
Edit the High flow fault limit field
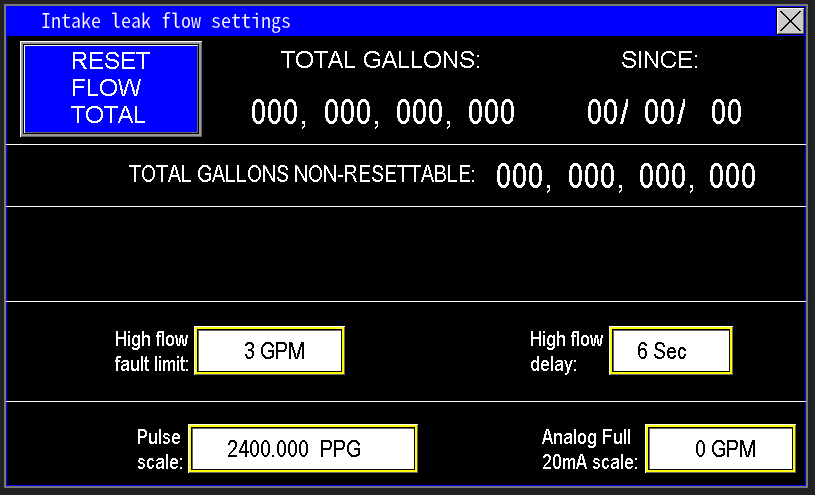coord(270,351)
